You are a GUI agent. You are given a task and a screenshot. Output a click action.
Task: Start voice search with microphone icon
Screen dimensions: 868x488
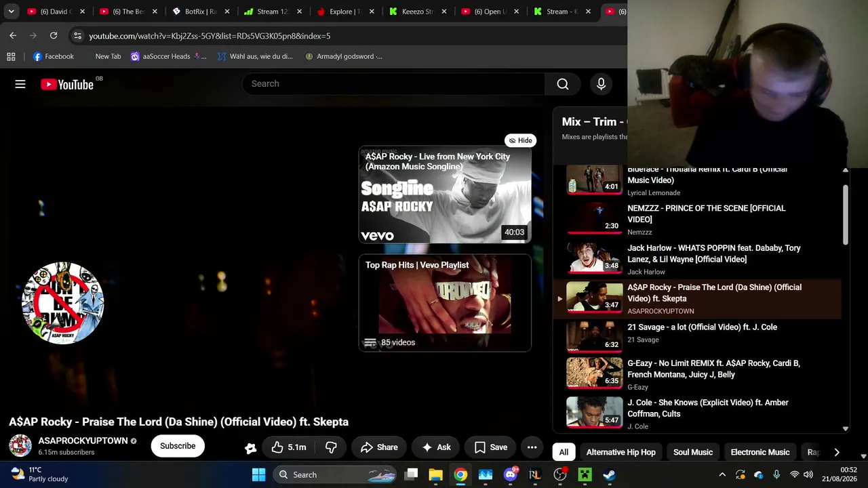click(601, 84)
